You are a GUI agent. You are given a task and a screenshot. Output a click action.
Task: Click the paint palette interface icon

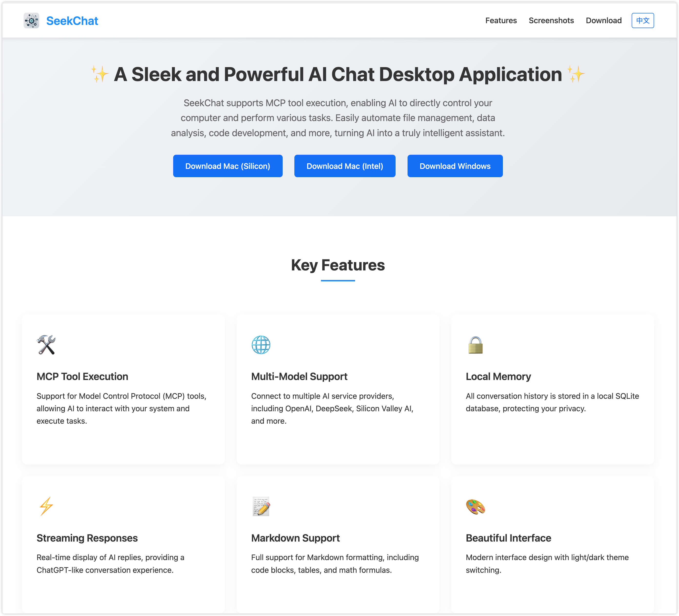pos(475,506)
